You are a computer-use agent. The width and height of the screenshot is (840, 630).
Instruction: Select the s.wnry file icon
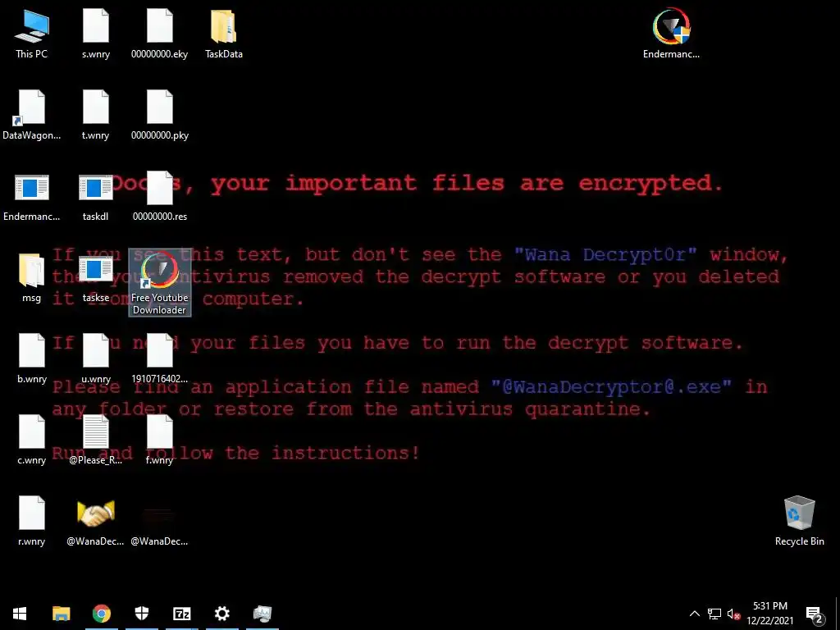(x=96, y=34)
